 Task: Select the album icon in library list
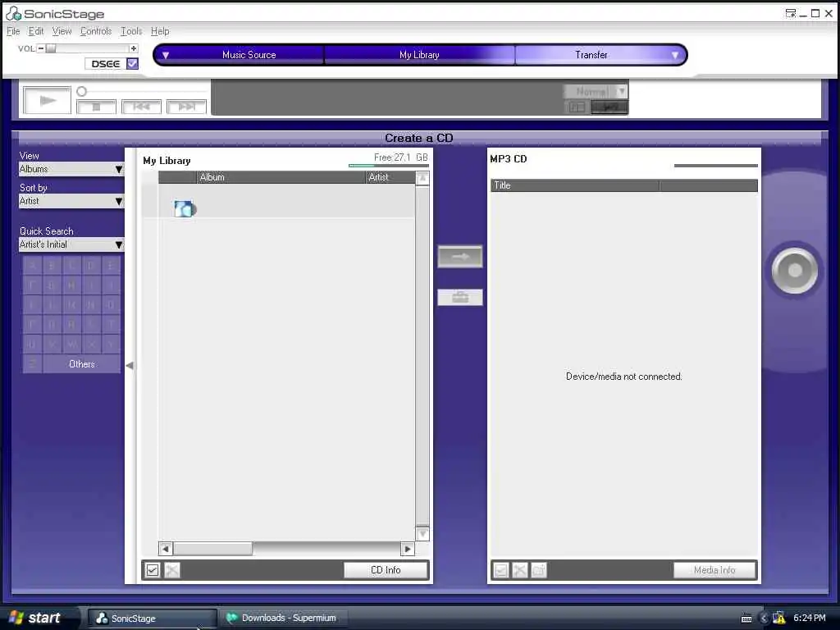tap(185, 208)
